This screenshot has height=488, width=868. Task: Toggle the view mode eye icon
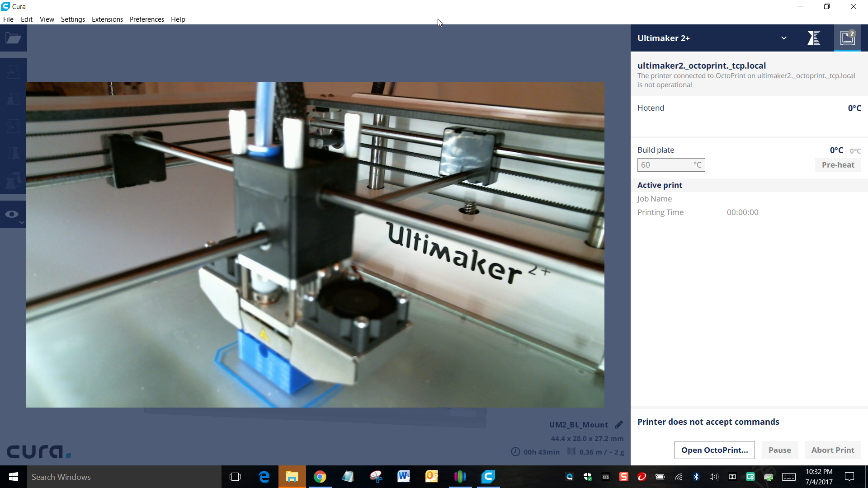[x=12, y=214]
